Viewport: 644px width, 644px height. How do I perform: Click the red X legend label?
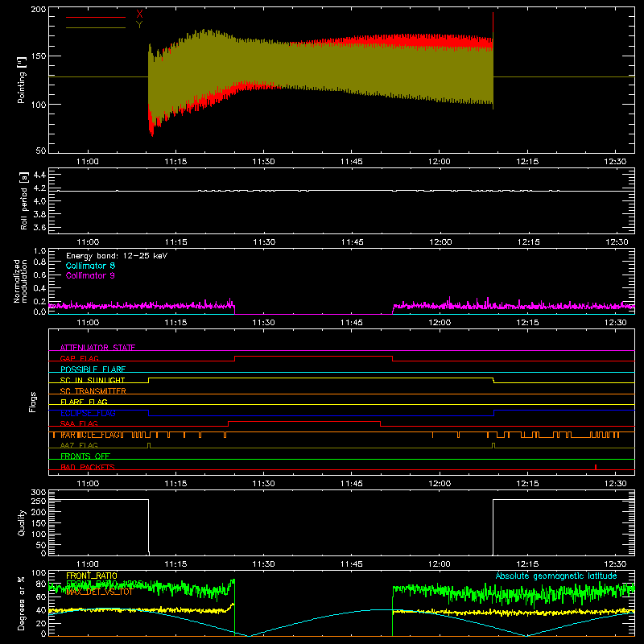pyautogui.click(x=139, y=14)
